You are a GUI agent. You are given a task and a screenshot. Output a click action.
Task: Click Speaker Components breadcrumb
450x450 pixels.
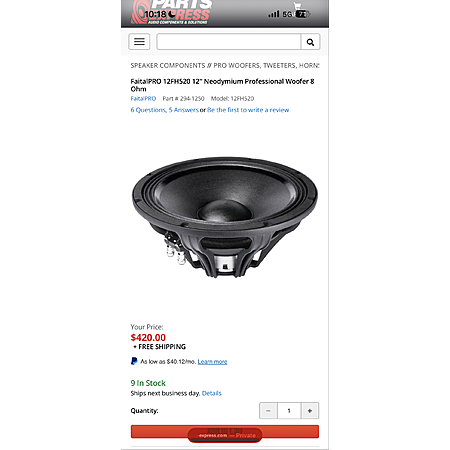168,66
